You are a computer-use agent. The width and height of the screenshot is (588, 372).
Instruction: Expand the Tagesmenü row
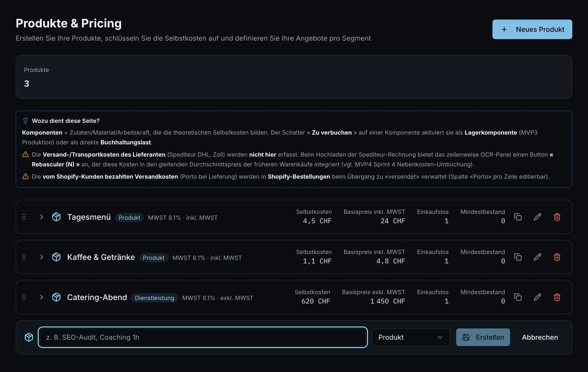[41, 217]
